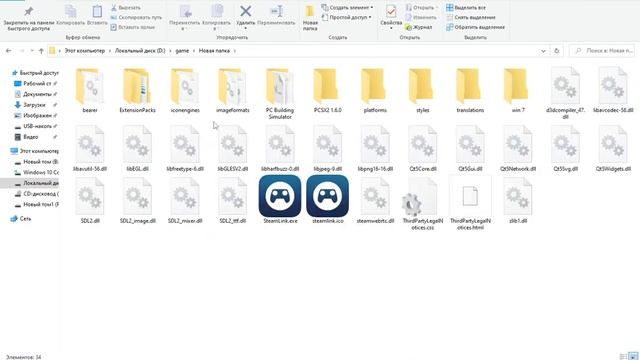Click Clear selection (Снять выделение)
The image size is (640, 360).
tap(471, 18)
